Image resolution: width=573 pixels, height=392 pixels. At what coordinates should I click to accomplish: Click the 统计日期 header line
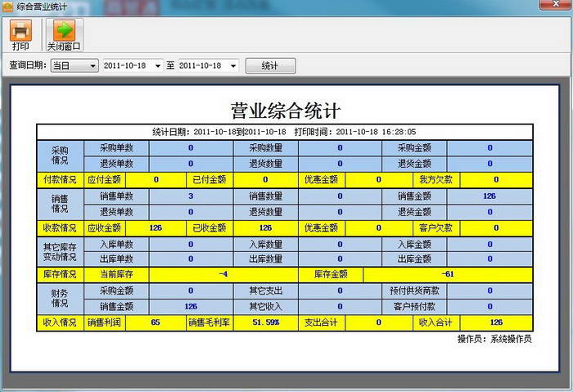tap(284, 132)
